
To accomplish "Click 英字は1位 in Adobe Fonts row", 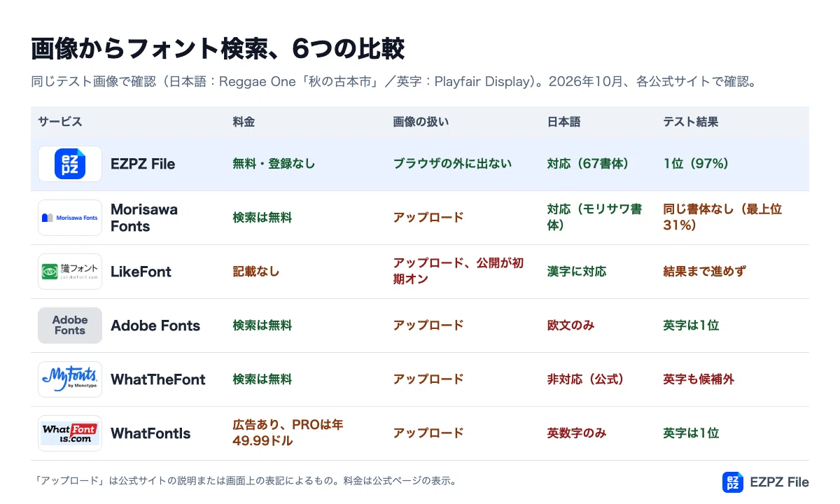I will (x=691, y=325).
